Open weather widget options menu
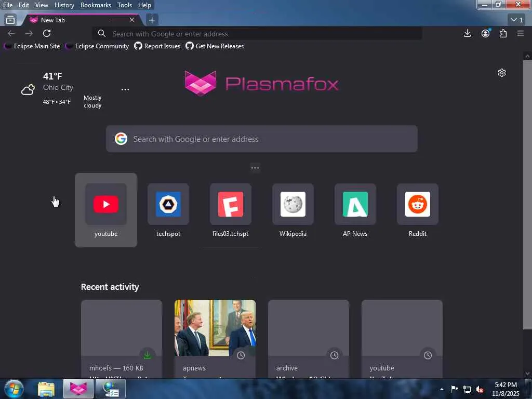Screen dimensions: 532x399 point(125,89)
